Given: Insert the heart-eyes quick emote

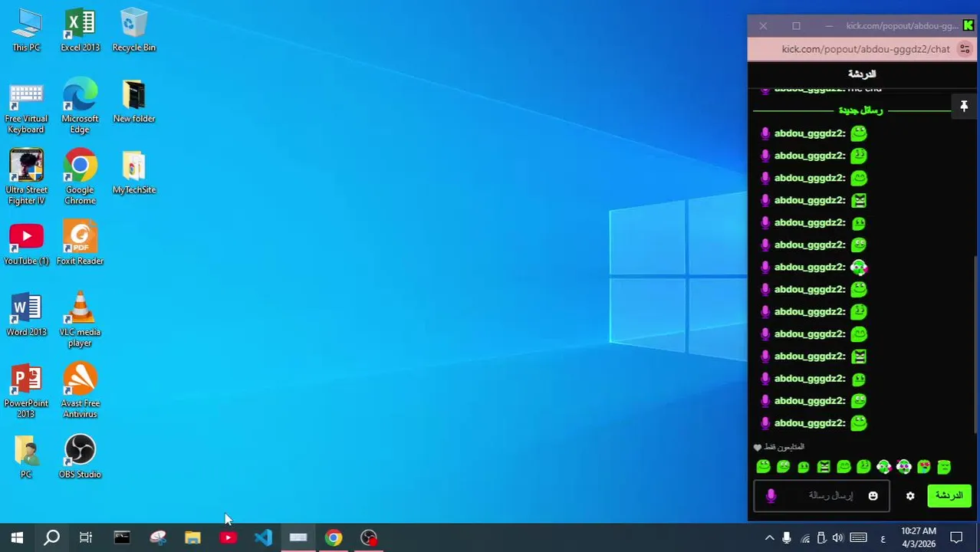Looking at the screenshot, I should click(923, 466).
